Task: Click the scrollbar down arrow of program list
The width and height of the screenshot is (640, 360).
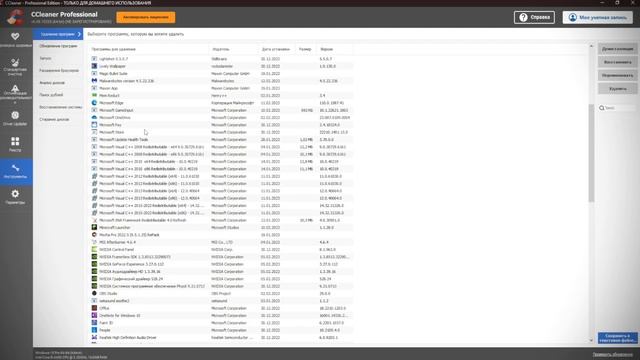Action: coord(591,340)
